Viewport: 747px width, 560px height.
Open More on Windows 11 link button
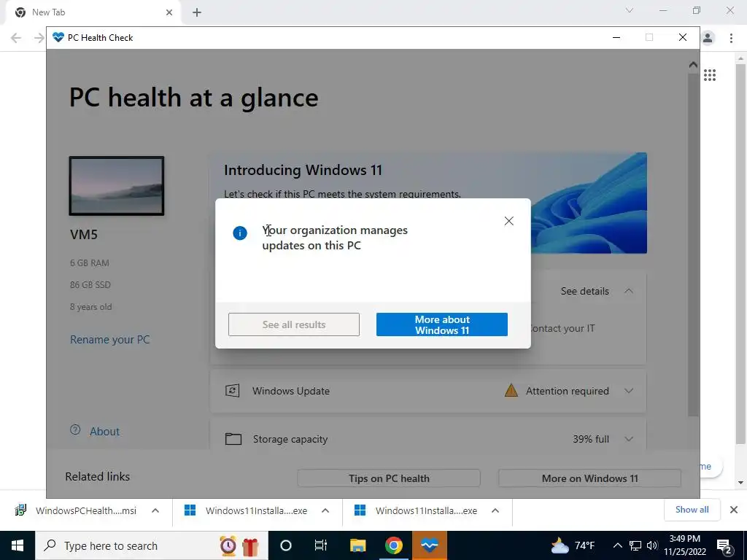pyautogui.click(x=589, y=478)
